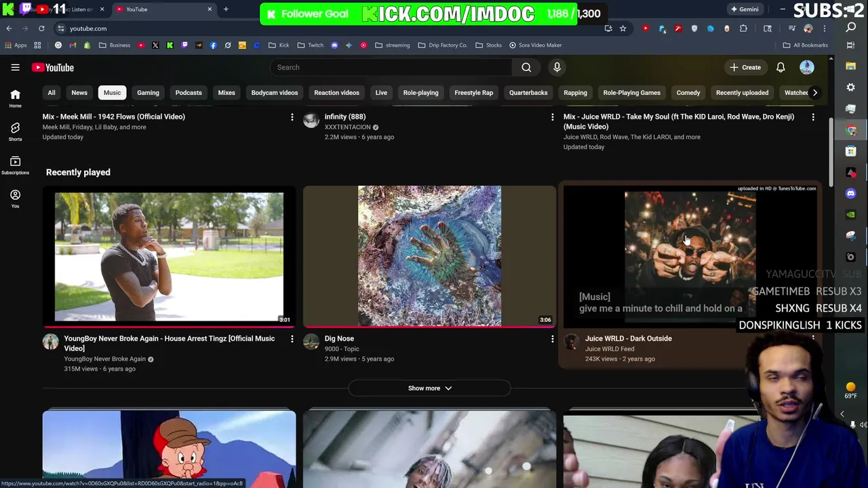868x488 pixels.
Task: Open the Twitch bookmarks folder
Action: tap(311, 45)
